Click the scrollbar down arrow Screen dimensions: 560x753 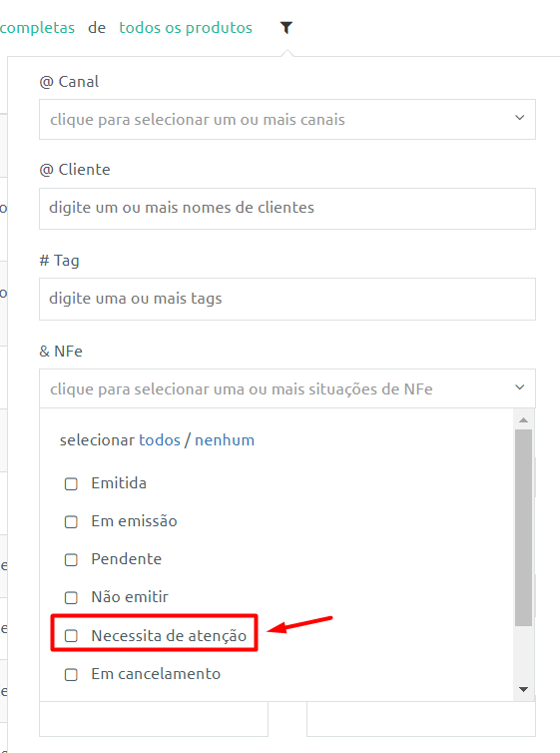point(523,690)
